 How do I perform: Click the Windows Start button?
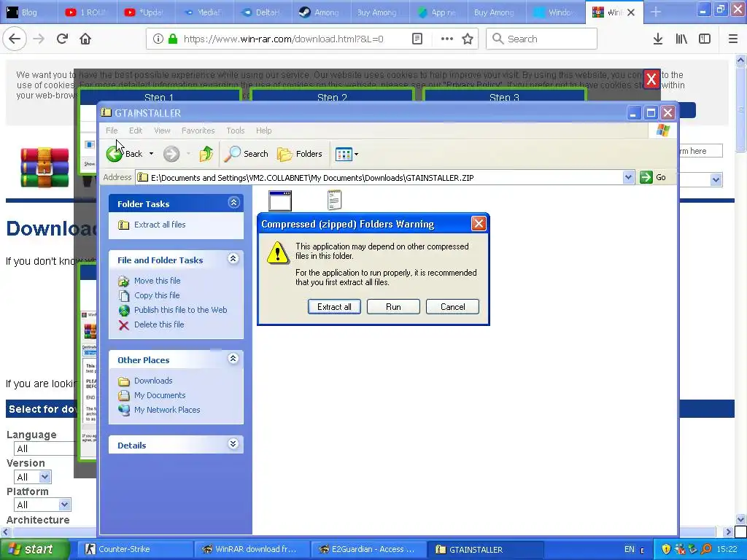point(35,550)
